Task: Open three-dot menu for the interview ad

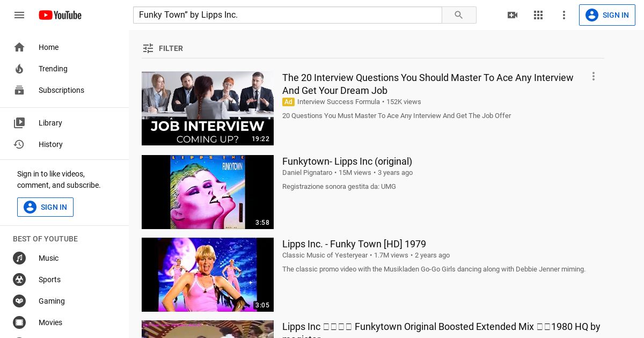Action: pos(594,76)
